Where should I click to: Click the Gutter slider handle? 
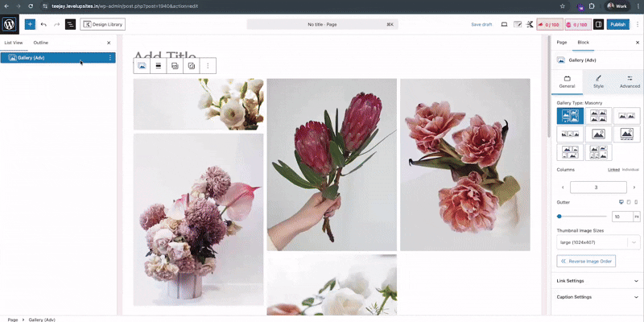[559, 217]
